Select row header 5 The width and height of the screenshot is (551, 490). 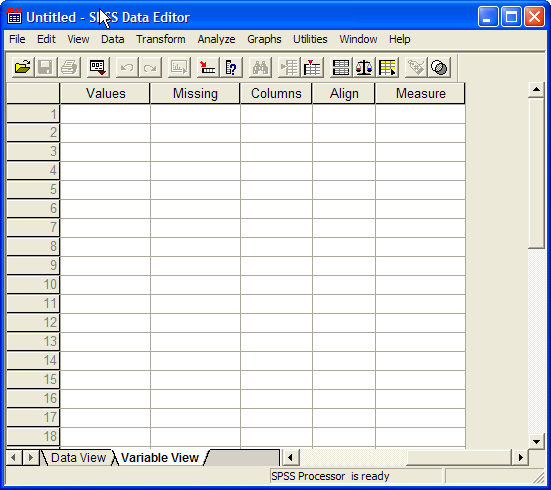(33, 189)
